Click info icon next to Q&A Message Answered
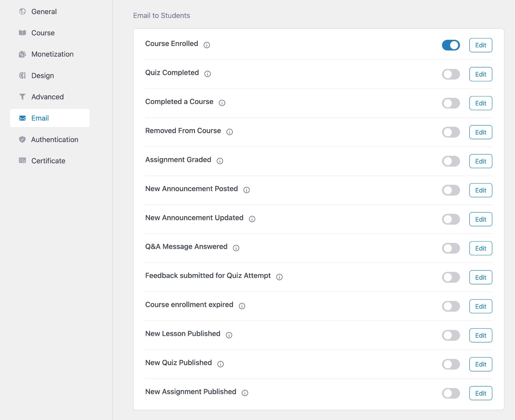Screen dimensions: 515x420 coord(236,248)
